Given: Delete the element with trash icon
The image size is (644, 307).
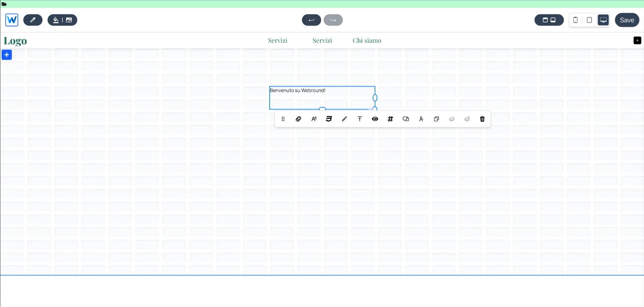Looking at the screenshot, I should [482, 119].
